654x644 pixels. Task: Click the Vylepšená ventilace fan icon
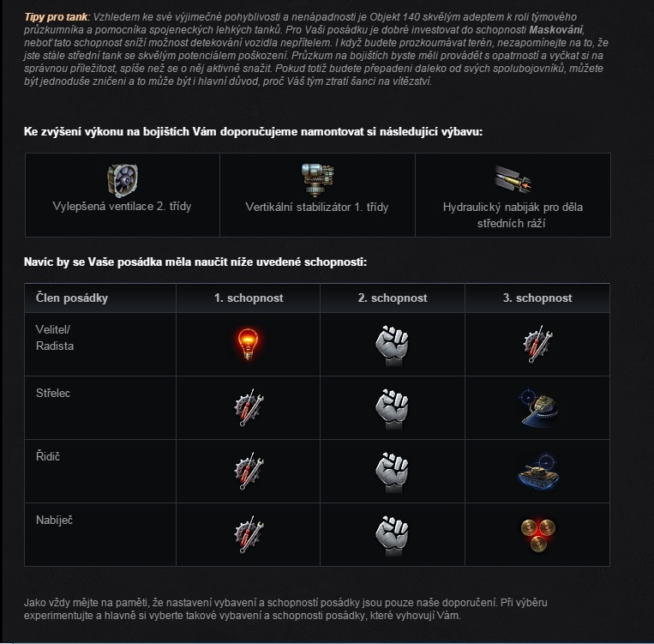click(x=123, y=180)
